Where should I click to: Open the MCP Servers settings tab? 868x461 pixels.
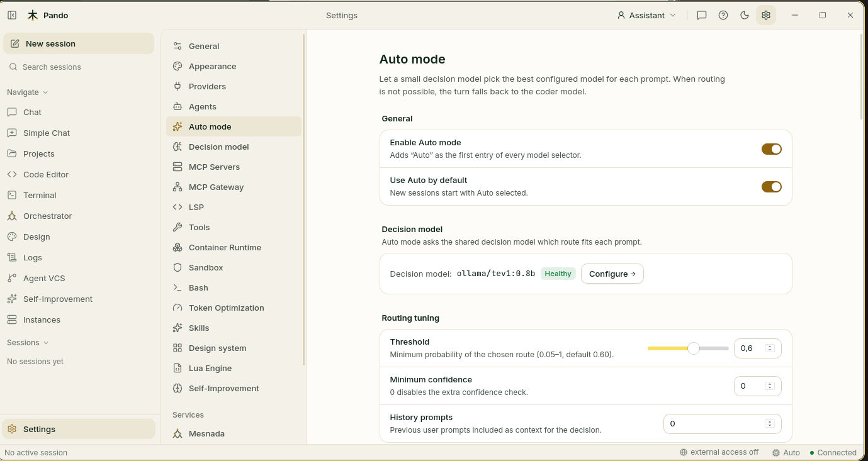click(234, 167)
